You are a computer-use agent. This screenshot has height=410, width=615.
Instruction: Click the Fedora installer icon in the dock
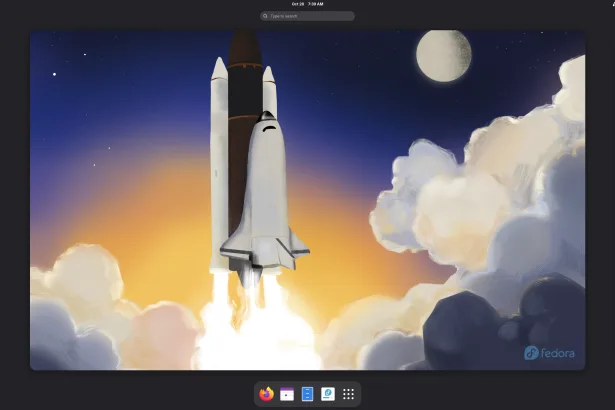(327, 394)
